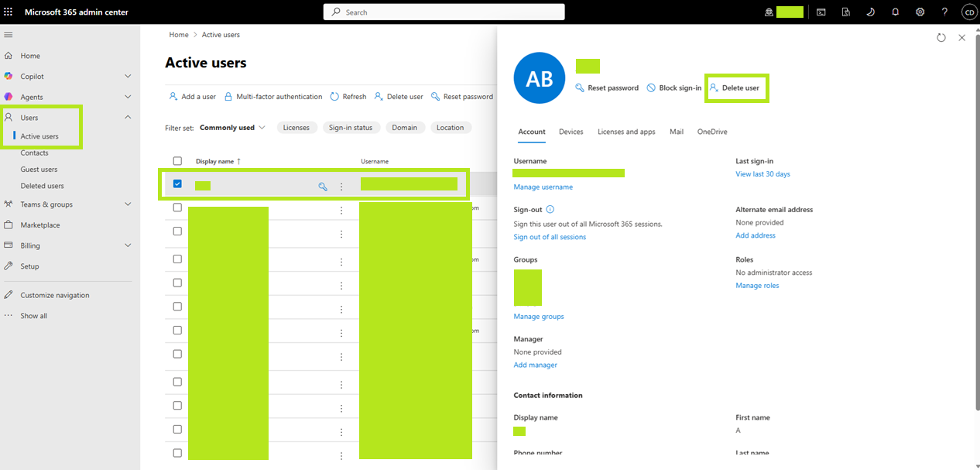Go to Active users in sidebar
Screen dimensions: 980x470
[x=39, y=136]
